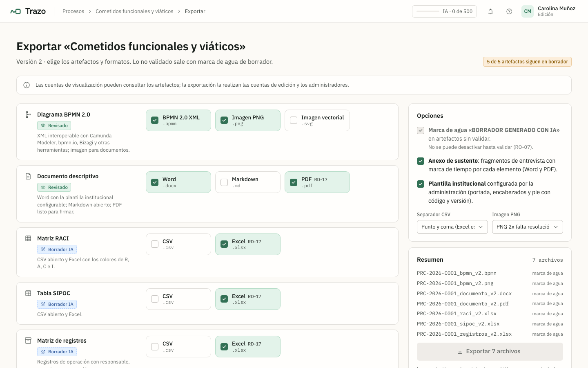The height and width of the screenshot is (368, 588).
Task: Check the Markdown .md format
Action: (x=224, y=182)
